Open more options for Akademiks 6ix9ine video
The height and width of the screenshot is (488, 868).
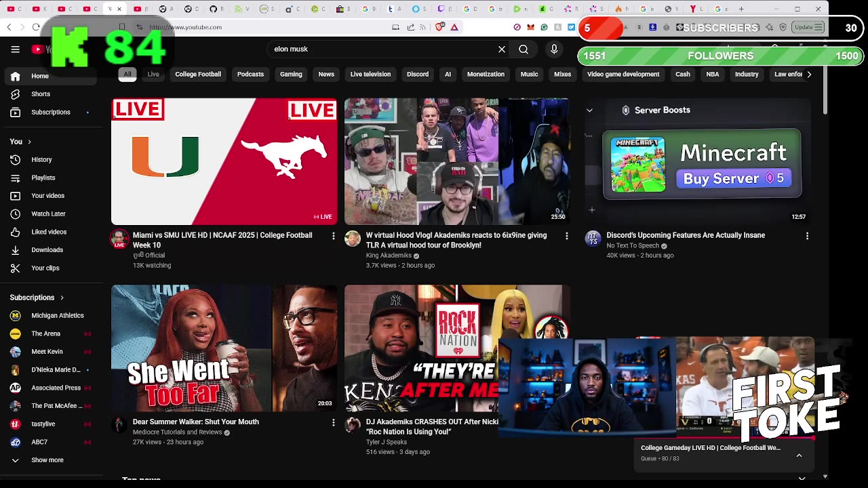pos(566,236)
